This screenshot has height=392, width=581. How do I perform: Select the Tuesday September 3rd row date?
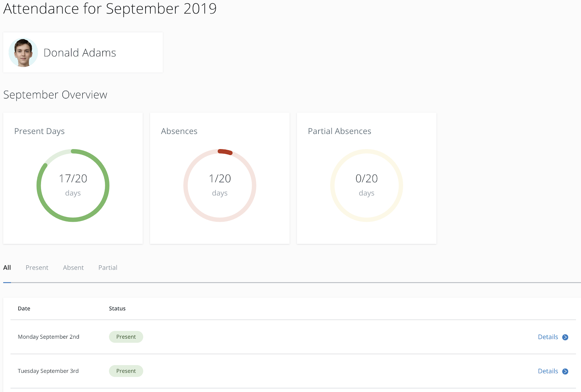tap(48, 371)
